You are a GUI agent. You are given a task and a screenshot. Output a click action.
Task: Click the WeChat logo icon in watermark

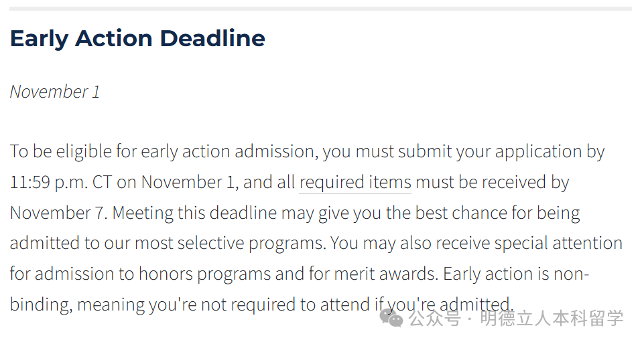pyautogui.click(x=391, y=318)
